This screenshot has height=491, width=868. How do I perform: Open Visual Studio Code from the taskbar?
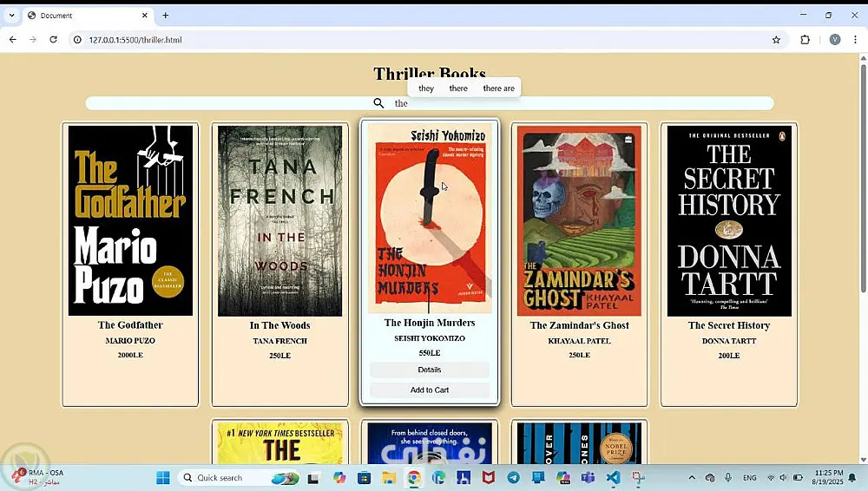click(613, 477)
